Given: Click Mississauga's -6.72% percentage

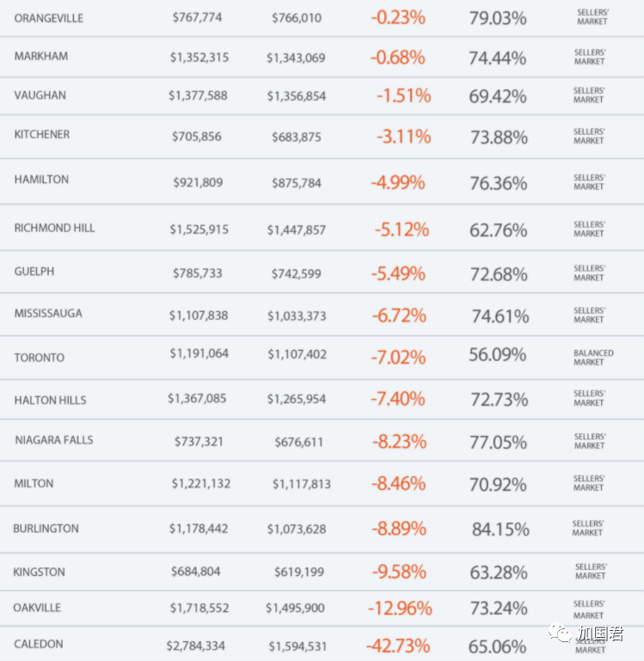Looking at the screenshot, I should tap(399, 315).
